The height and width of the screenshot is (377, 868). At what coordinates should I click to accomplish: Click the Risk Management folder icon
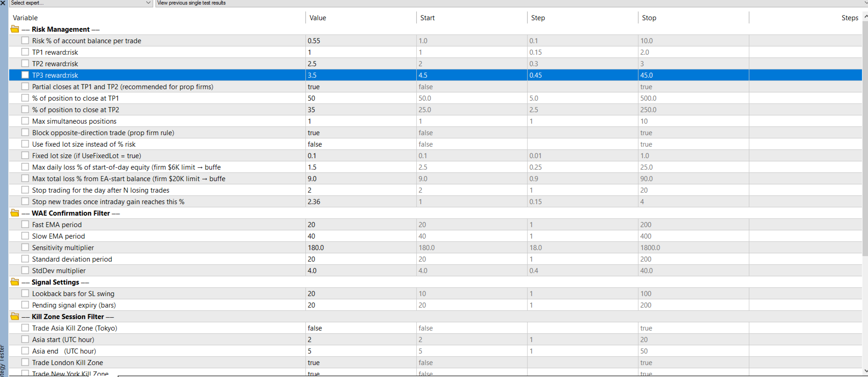click(15, 29)
